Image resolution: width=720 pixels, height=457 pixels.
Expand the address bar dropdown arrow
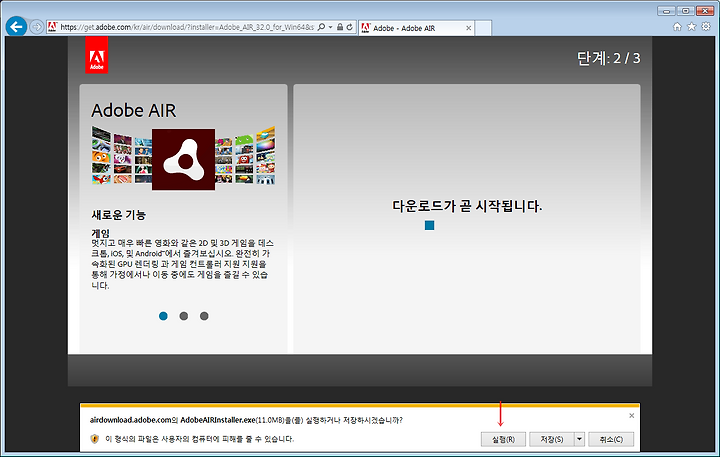coord(330,27)
